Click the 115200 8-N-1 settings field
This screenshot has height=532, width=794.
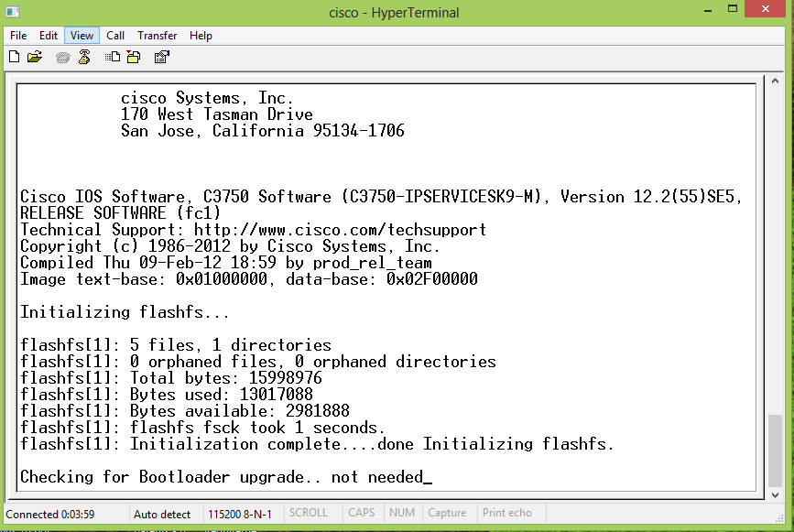click(x=241, y=513)
